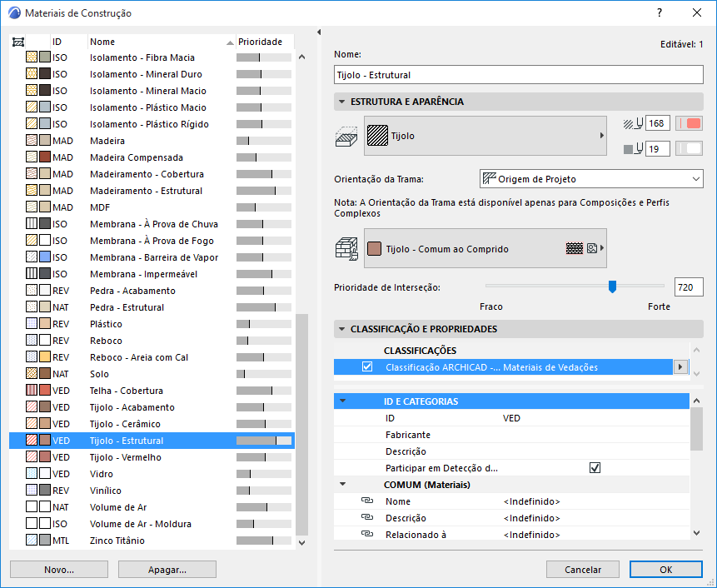Click the cut fill hatch icon of Tijolo
The width and height of the screenshot is (717, 588).
(x=378, y=136)
